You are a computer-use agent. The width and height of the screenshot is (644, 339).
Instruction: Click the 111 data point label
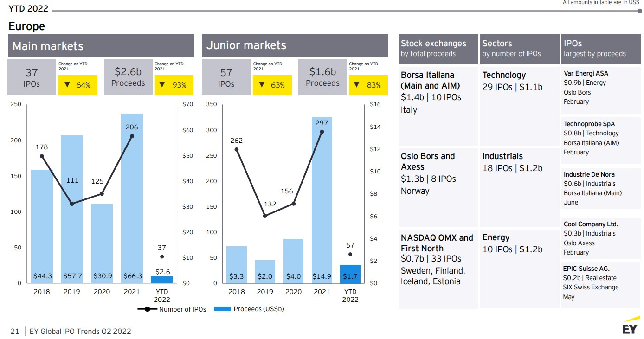(x=72, y=180)
